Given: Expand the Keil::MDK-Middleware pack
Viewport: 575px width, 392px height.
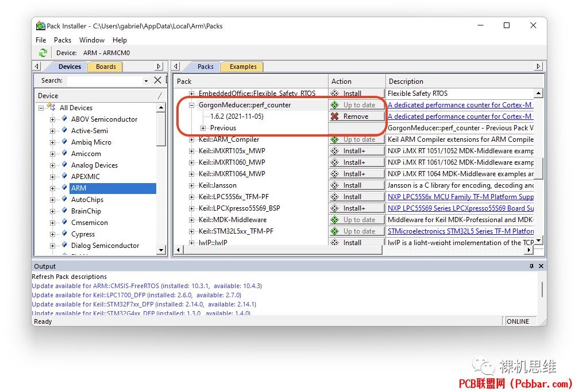Looking at the screenshot, I should click(x=191, y=220).
